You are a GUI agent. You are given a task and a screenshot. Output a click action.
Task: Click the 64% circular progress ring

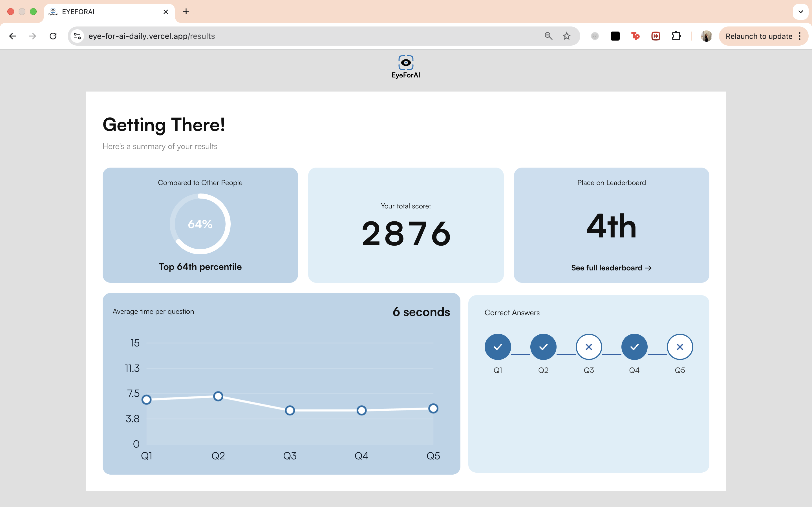click(200, 224)
